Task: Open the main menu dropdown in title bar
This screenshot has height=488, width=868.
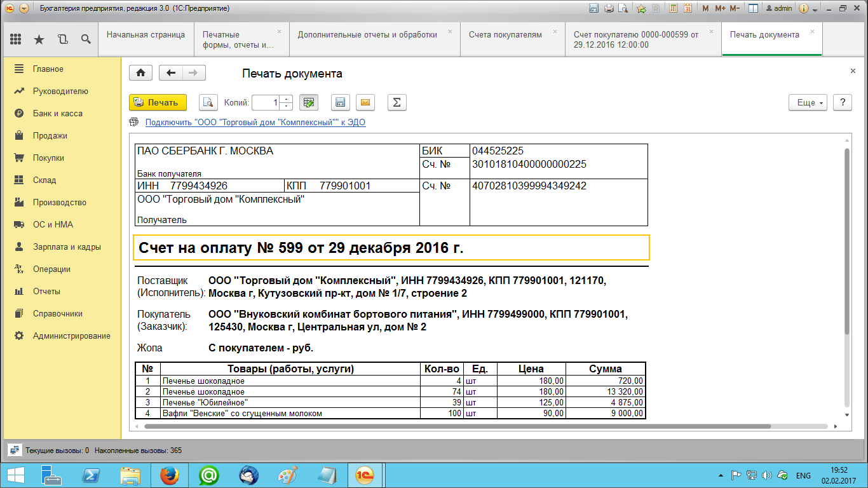Action: (x=24, y=9)
